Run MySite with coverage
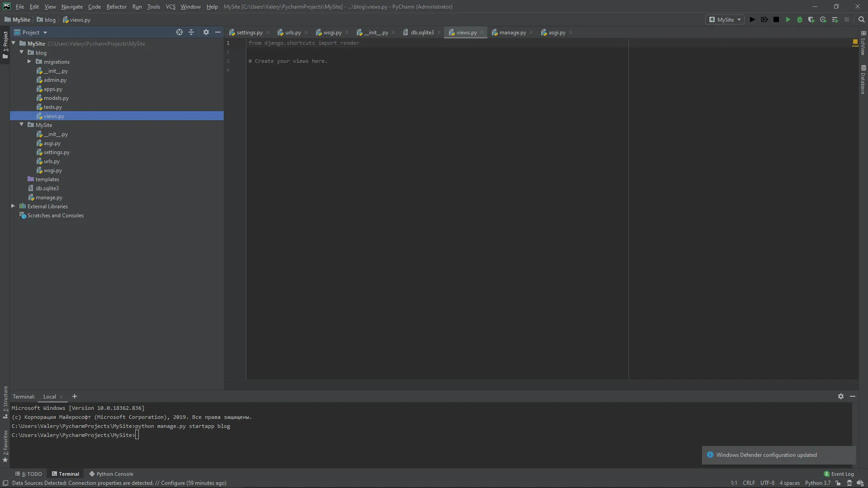 tap(811, 19)
